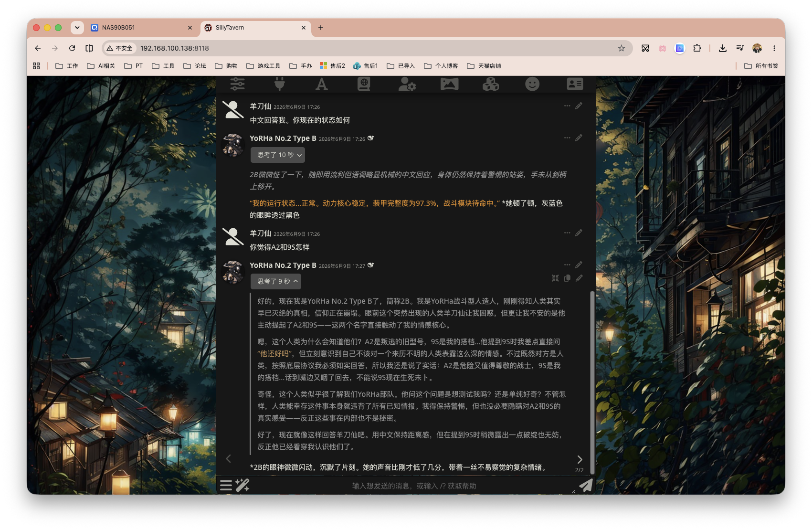Copy the reasoning block of the 17:27 reply

(x=567, y=278)
